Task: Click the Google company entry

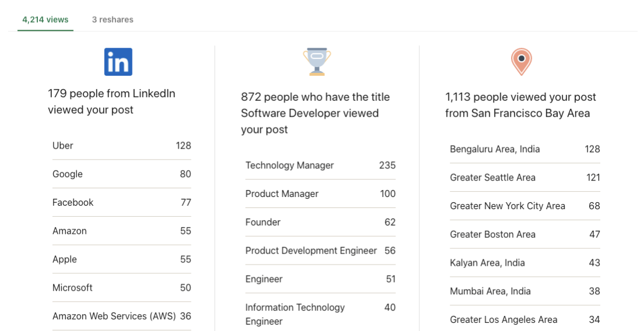Action: coord(121,174)
